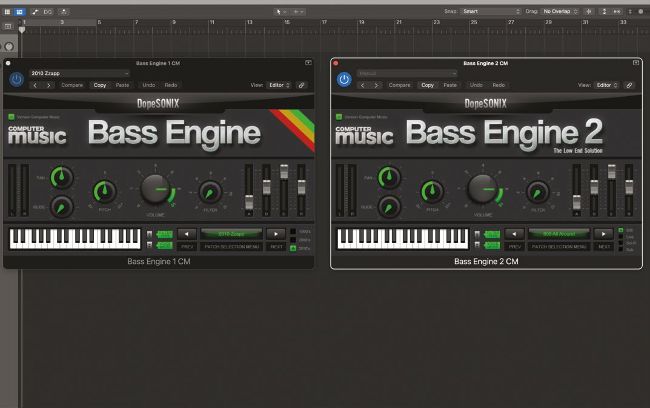
Task: Go to next preset in Bass Engine 2 CM
Action: coord(376,85)
